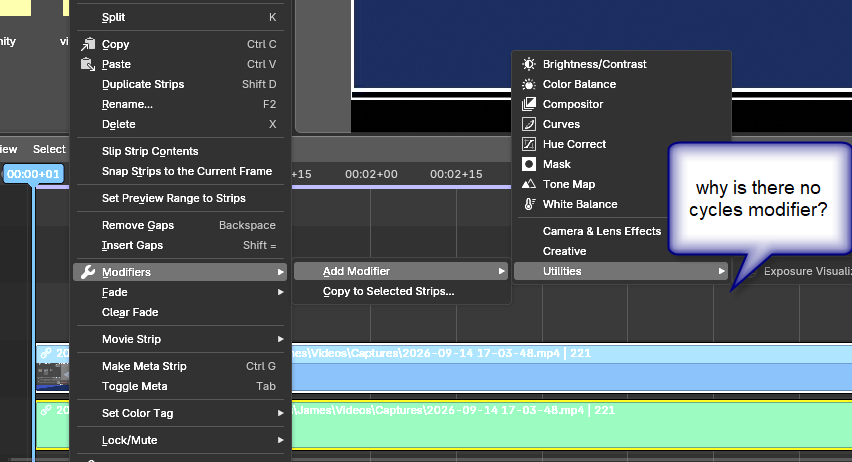The width and height of the screenshot is (852, 462).
Task: Click the Brightness/Contrast sun icon
Action: [x=529, y=64]
